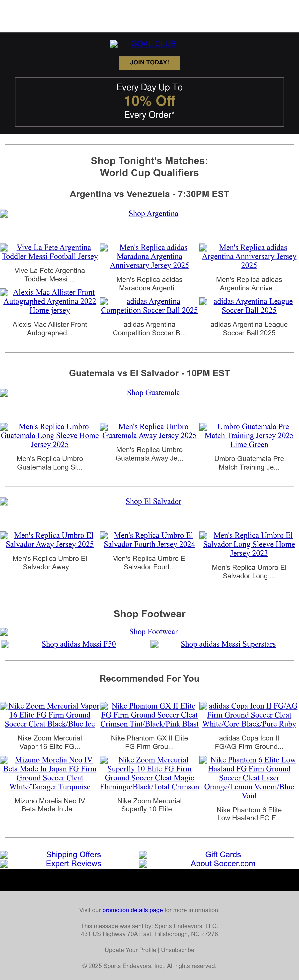The image size is (299, 980).
Task: Open Shop adidas Messi Superstars
Action: [228, 644]
